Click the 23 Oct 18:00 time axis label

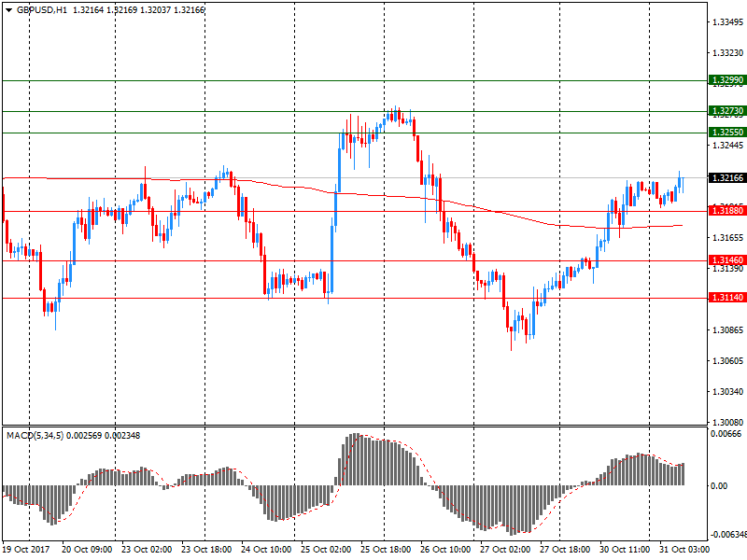(x=206, y=549)
